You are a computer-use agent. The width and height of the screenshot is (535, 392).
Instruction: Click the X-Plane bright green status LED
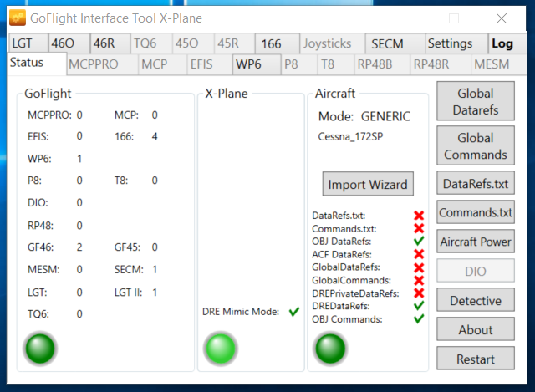(x=221, y=349)
